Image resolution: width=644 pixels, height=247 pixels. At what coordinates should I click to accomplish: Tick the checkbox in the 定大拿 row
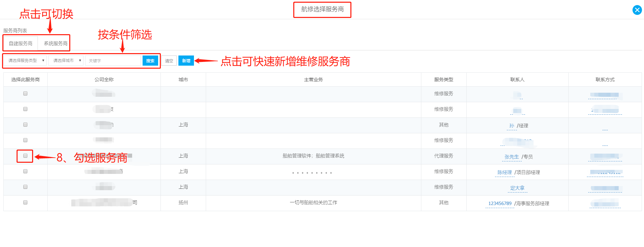tap(25, 187)
